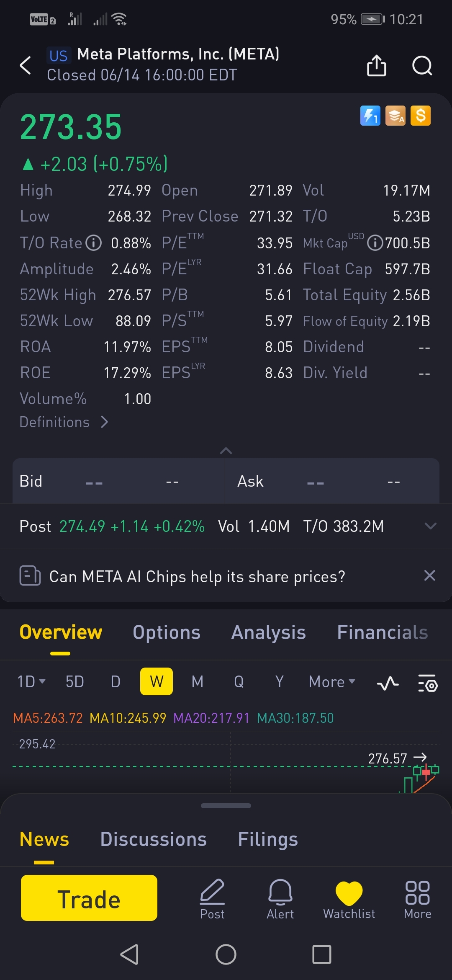The width and height of the screenshot is (452, 980).
Task: Open the 1D interval dropdown
Action: 31,681
